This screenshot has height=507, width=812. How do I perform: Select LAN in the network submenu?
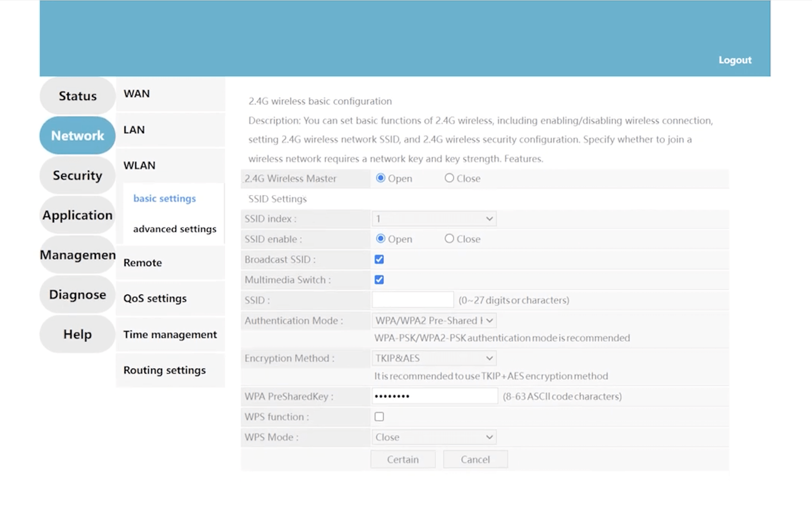(x=134, y=130)
